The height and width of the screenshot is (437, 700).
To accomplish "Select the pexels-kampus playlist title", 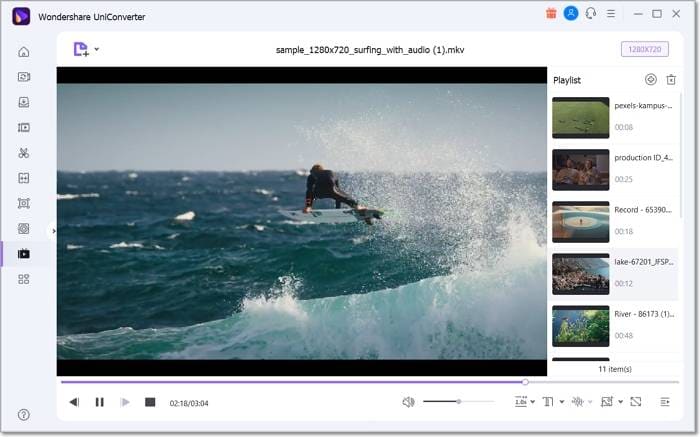I will coord(643,106).
